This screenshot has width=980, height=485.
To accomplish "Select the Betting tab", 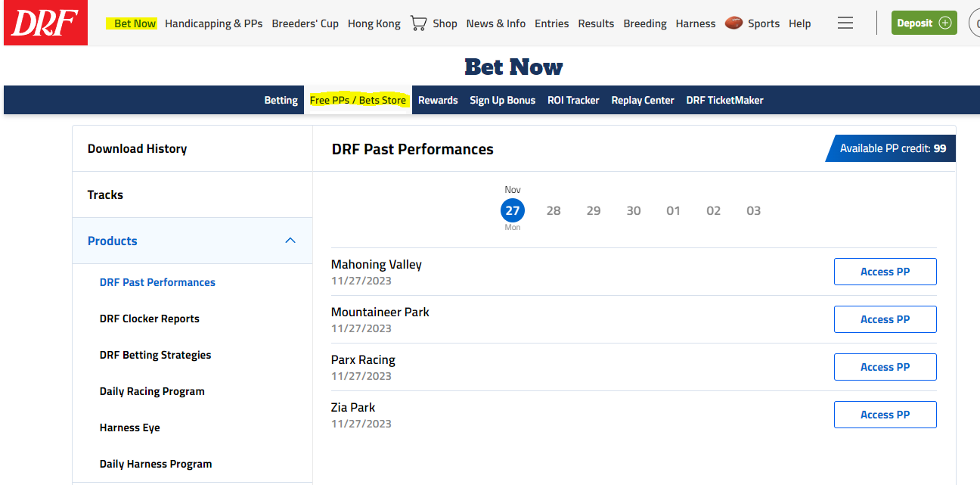I will pyautogui.click(x=281, y=100).
